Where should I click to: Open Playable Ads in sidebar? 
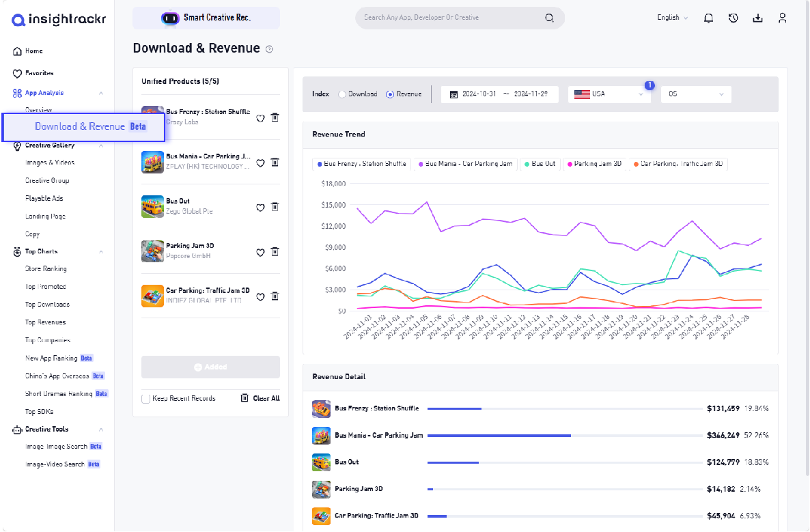point(44,199)
